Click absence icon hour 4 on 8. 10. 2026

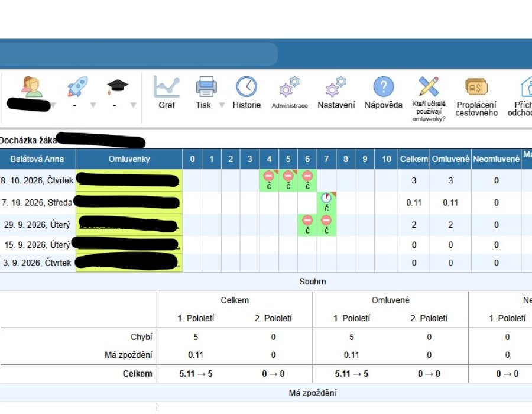pos(269,176)
